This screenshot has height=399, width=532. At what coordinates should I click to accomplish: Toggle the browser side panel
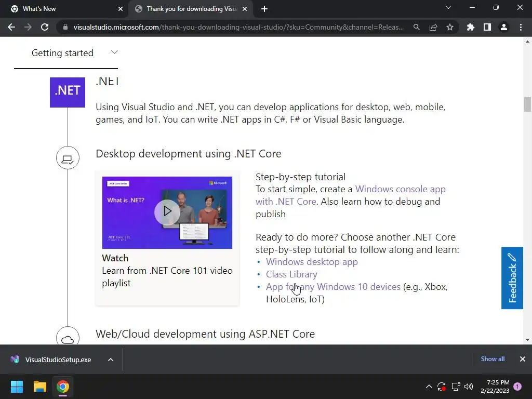point(487,27)
